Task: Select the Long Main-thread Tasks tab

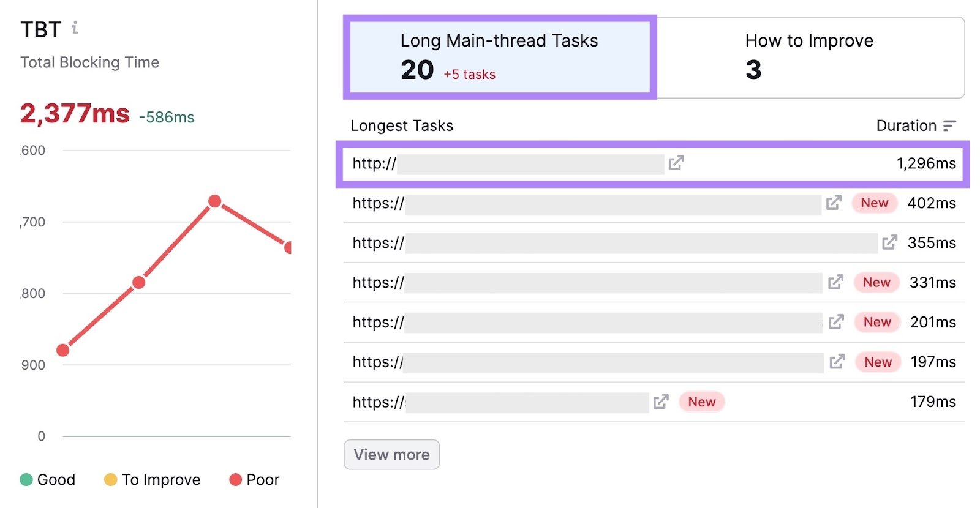Action: click(x=499, y=57)
